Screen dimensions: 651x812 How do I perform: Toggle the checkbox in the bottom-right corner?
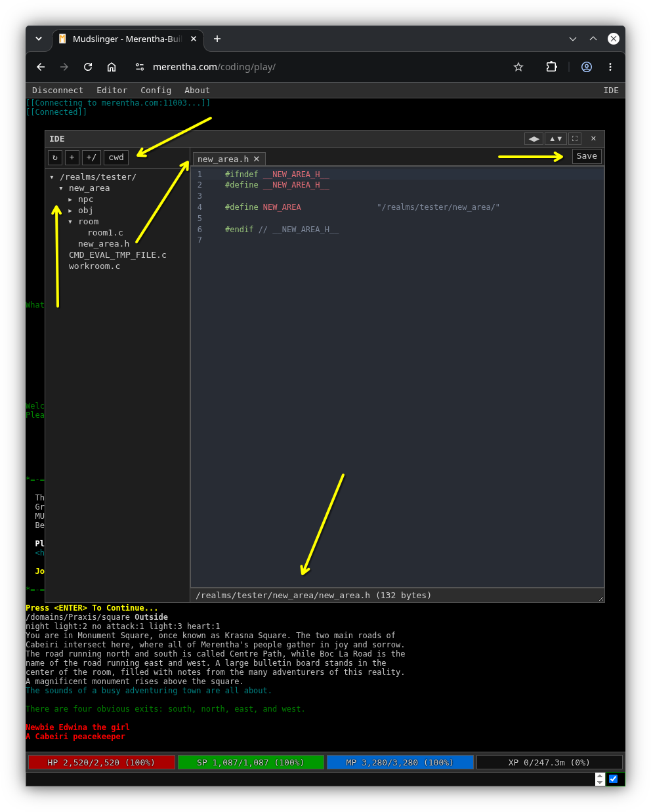point(614,779)
